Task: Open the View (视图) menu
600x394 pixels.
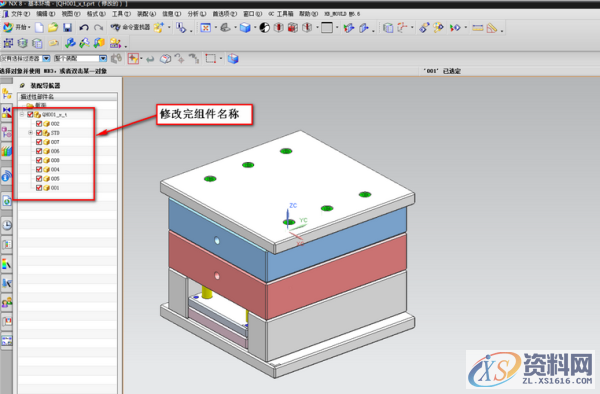Action: [x=71, y=14]
